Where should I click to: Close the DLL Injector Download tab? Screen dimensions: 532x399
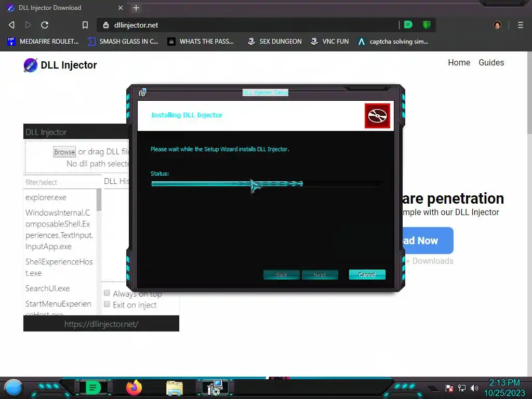click(121, 8)
